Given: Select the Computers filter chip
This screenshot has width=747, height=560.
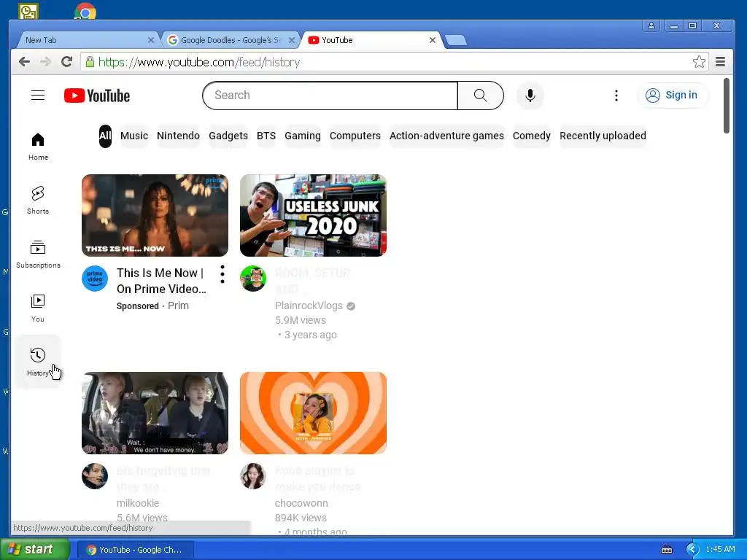Looking at the screenshot, I should click(355, 136).
